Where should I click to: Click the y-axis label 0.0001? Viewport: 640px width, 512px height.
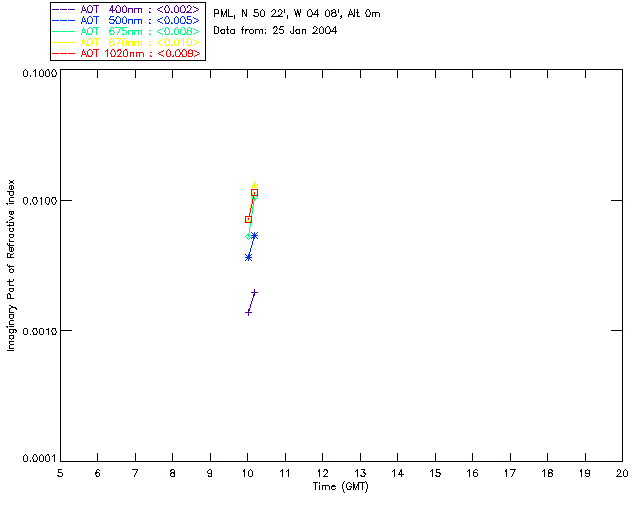coord(40,459)
